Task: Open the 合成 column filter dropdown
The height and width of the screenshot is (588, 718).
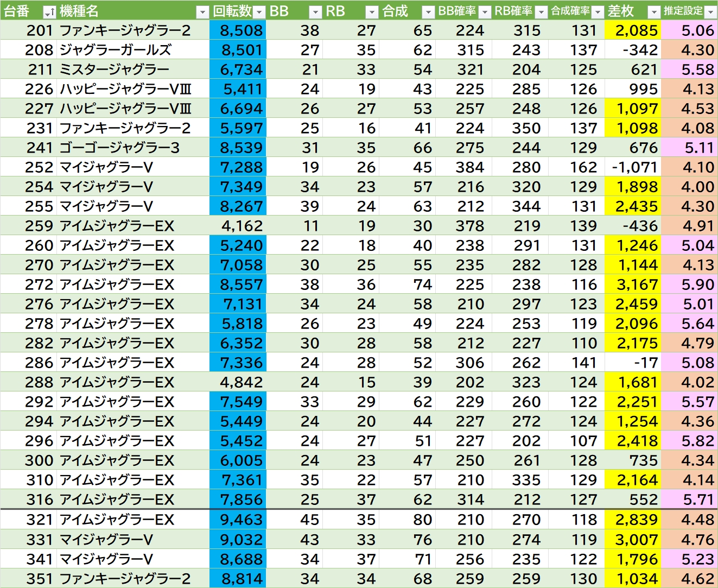Action: click(x=428, y=11)
